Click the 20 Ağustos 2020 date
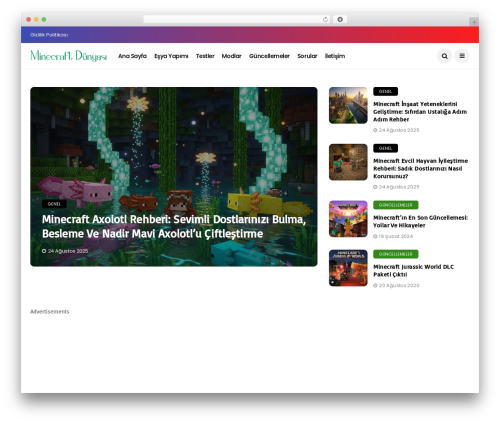Screen dimensions: 500x423 [396, 285]
